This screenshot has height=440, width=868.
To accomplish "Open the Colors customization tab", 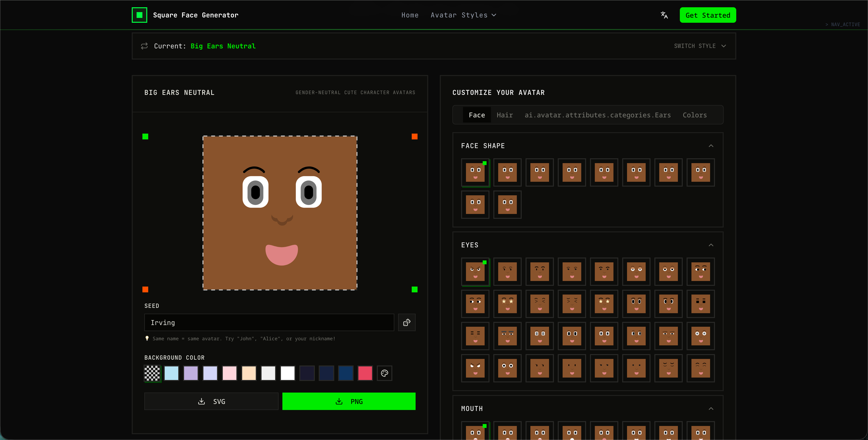I will [694, 115].
